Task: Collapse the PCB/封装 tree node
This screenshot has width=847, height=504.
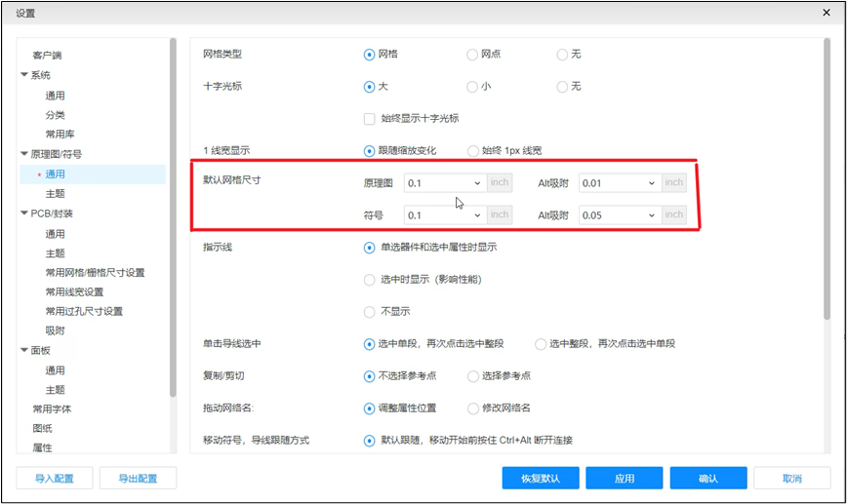Action: click(x=24, y=213)
